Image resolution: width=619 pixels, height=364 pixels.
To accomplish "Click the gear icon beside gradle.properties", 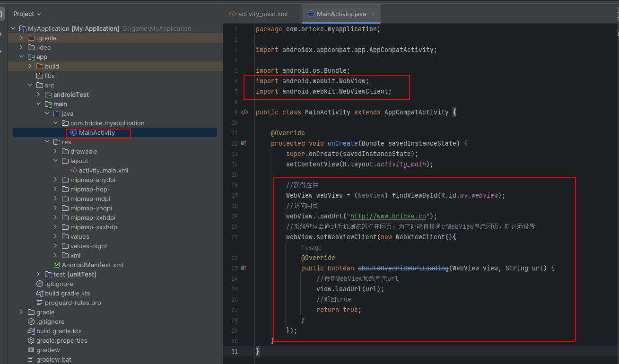I will (x=31, y=340).
